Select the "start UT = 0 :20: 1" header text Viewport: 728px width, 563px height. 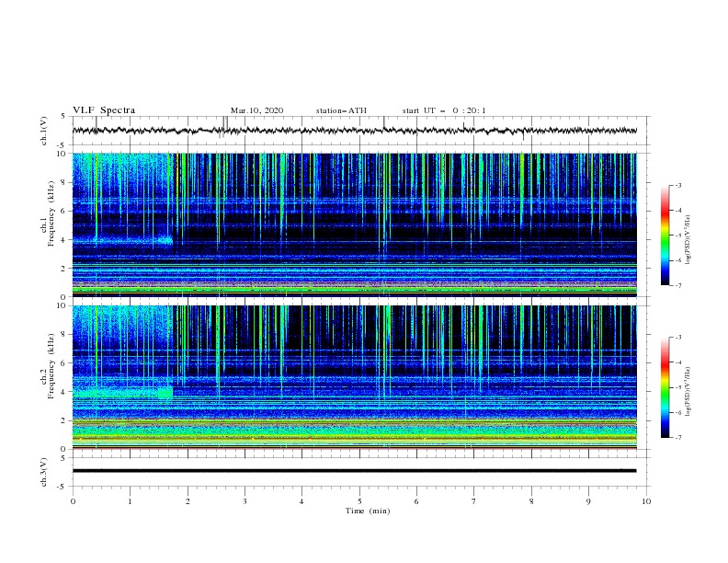tap(444, 110)
